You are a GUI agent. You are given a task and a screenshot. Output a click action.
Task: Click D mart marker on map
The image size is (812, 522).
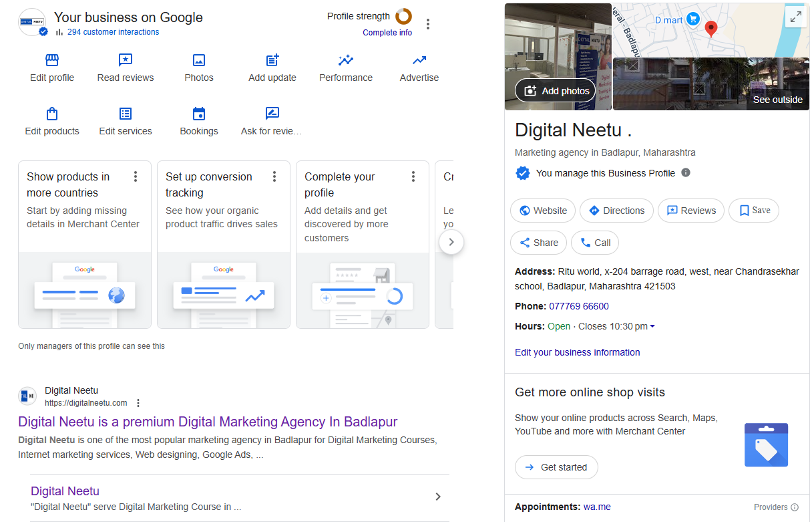(694, 19)
